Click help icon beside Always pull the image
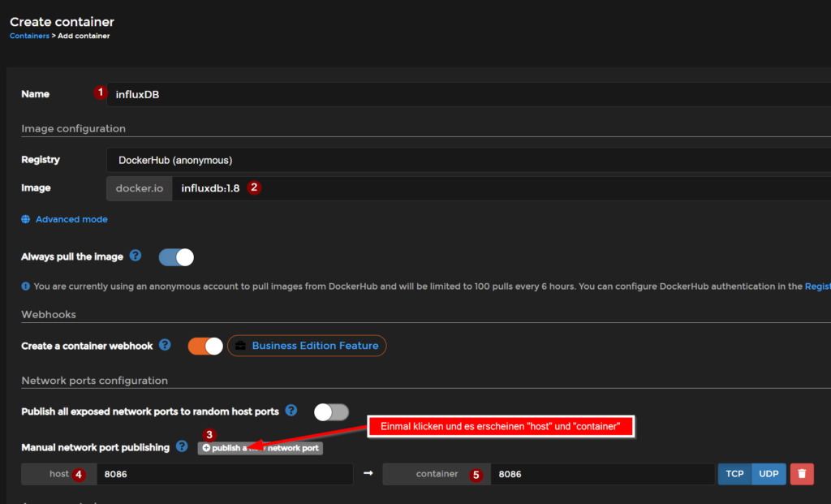Image resolution: width=831 pixels, height=504 pixels. 136,256
